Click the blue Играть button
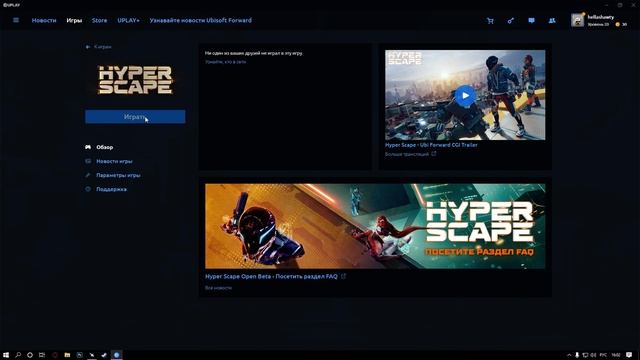 135,117
